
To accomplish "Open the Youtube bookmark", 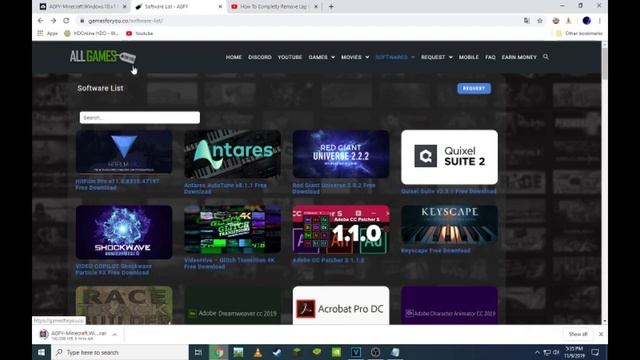I will coord(140,33).
